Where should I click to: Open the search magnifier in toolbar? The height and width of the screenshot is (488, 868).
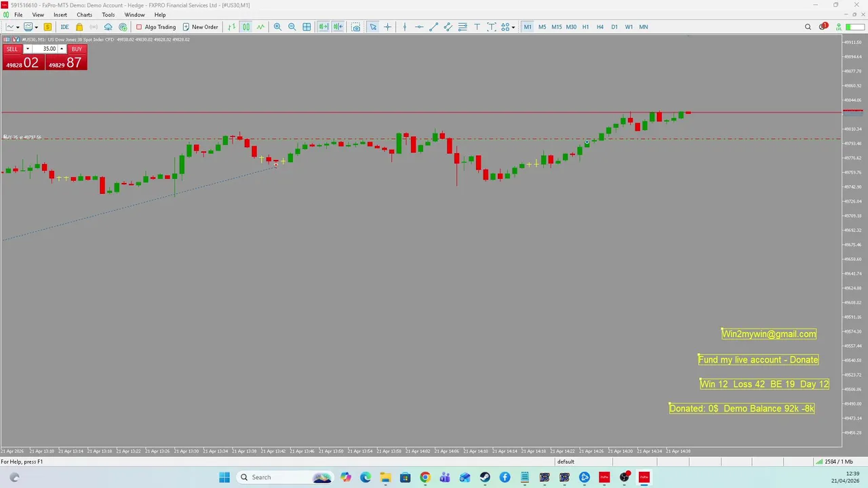[808, 27]
